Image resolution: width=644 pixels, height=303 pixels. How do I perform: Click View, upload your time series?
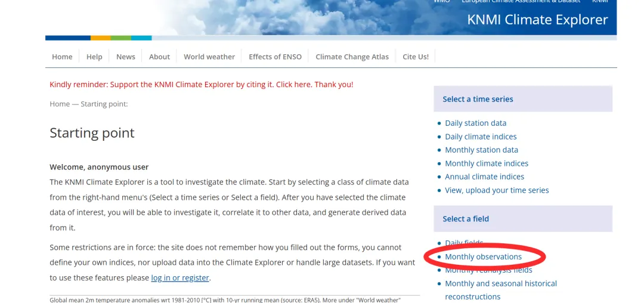[497, 190]
